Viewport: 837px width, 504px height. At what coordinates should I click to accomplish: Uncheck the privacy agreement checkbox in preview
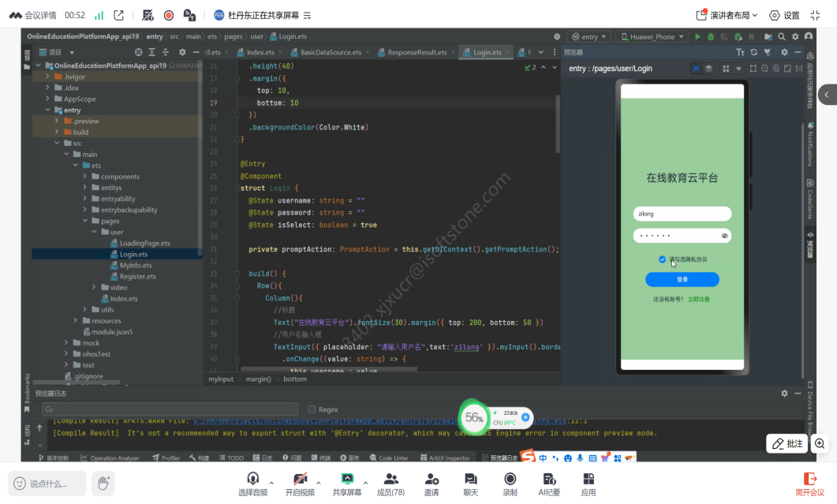click(662, 259)
